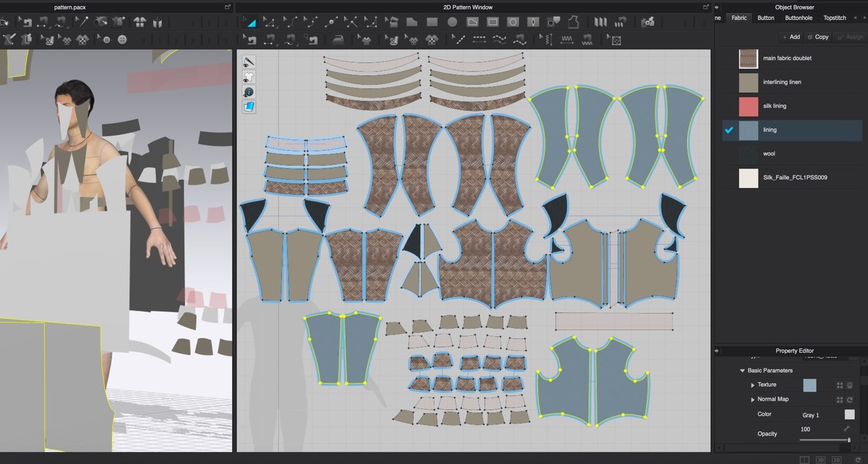Collapse Property Editor panel arrow

click(x=717, y=351)
